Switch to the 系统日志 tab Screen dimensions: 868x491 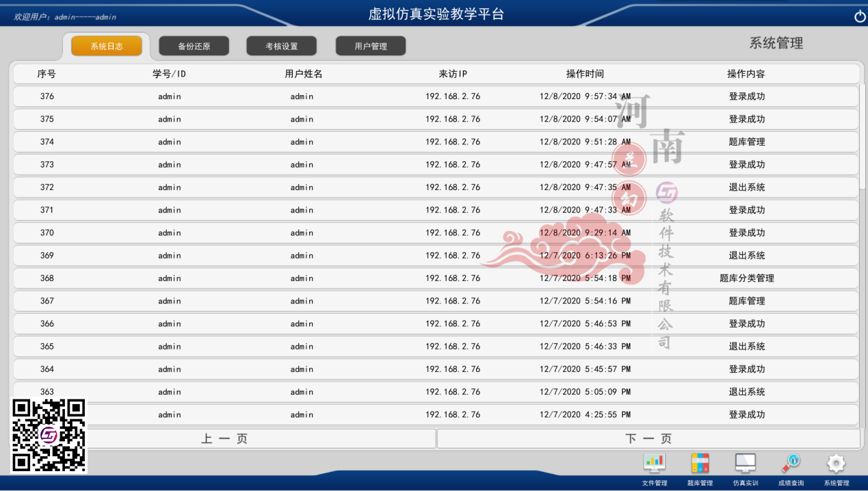point(107,47)
